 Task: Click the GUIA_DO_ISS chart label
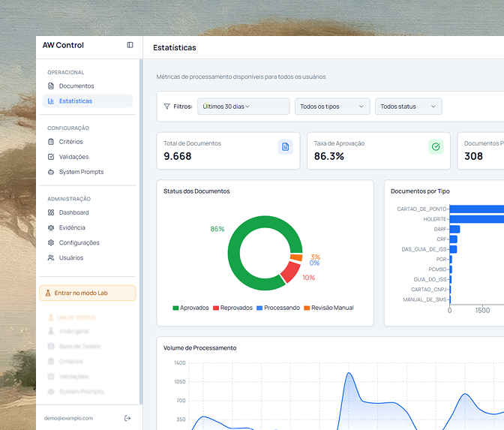430,279
